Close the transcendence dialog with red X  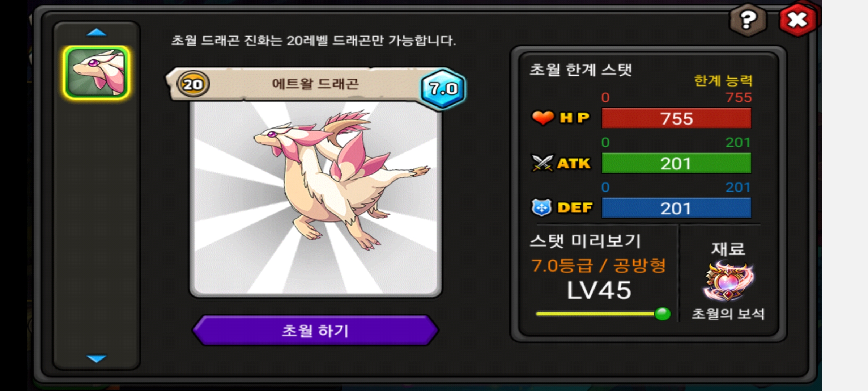click(798, 20)
